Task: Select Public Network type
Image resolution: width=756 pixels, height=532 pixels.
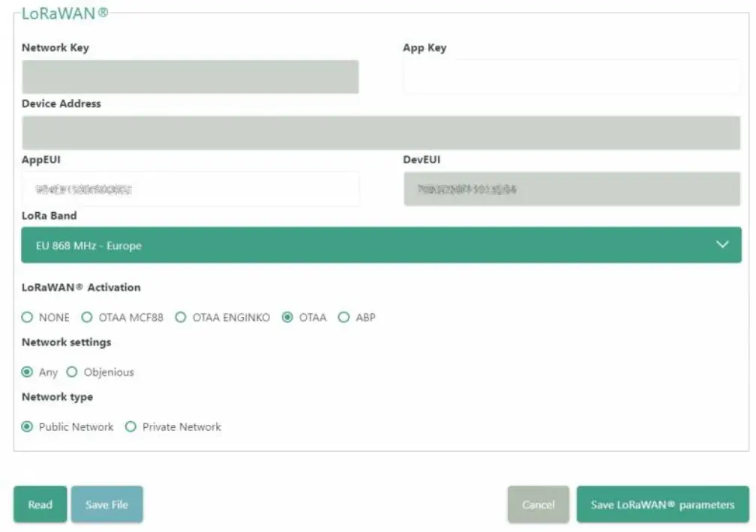Action: click(25, 426)
